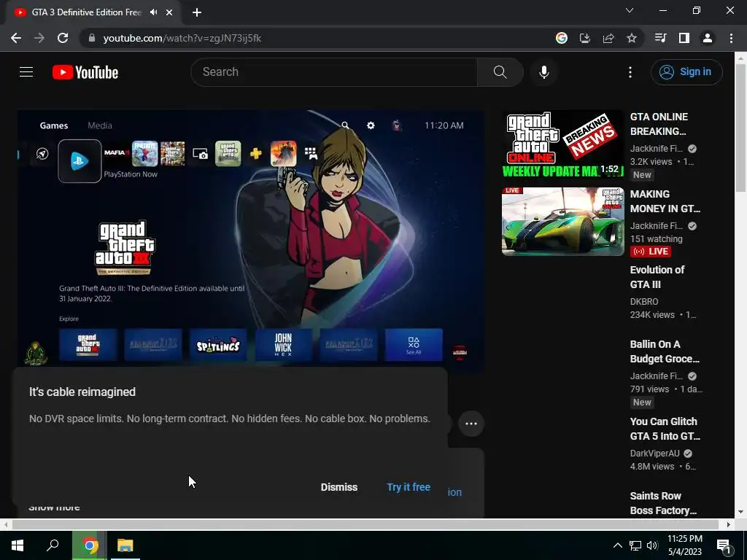Click the GTA III video player
This screenshot has height=560, width=747.
[x=251, y=240]
